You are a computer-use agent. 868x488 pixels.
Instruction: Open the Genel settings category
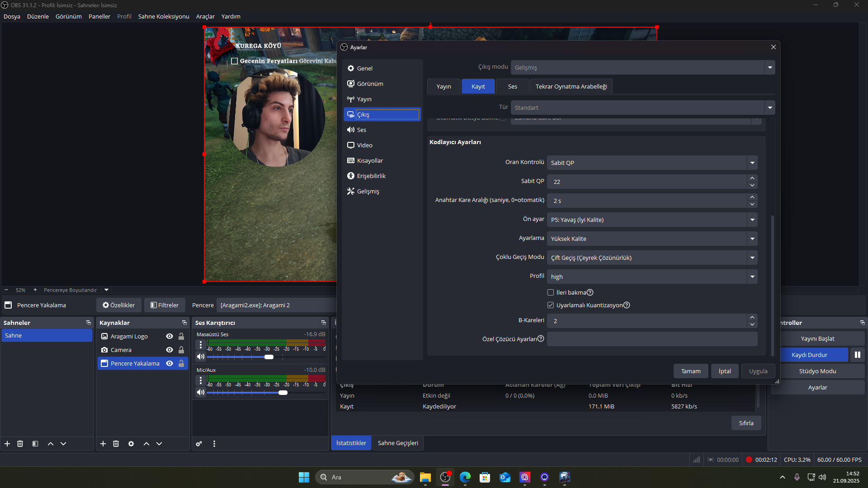(x=382, y=68)
